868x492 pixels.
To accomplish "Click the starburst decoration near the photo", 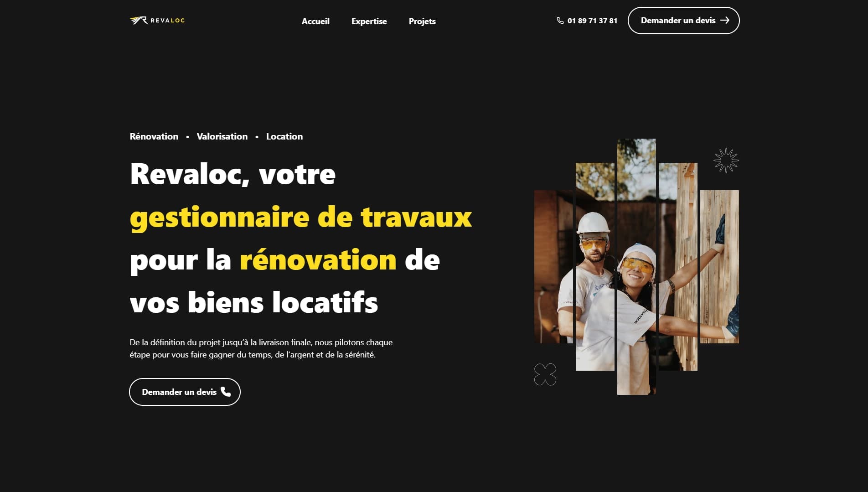I will pyautogui.click(x=726, y=161).
